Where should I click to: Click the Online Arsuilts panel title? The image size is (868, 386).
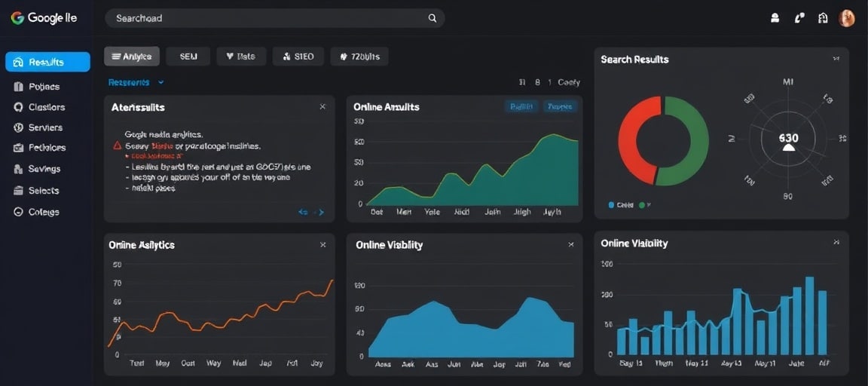[387, 107]
